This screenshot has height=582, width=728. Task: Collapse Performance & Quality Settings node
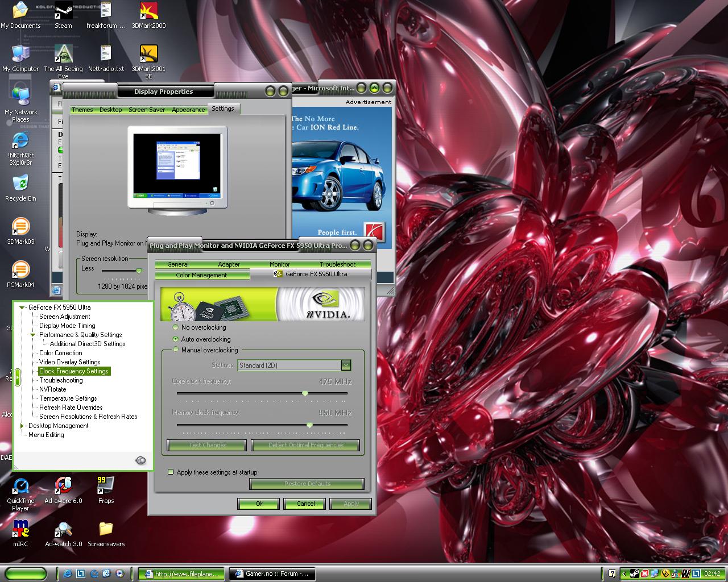(33, 335)
